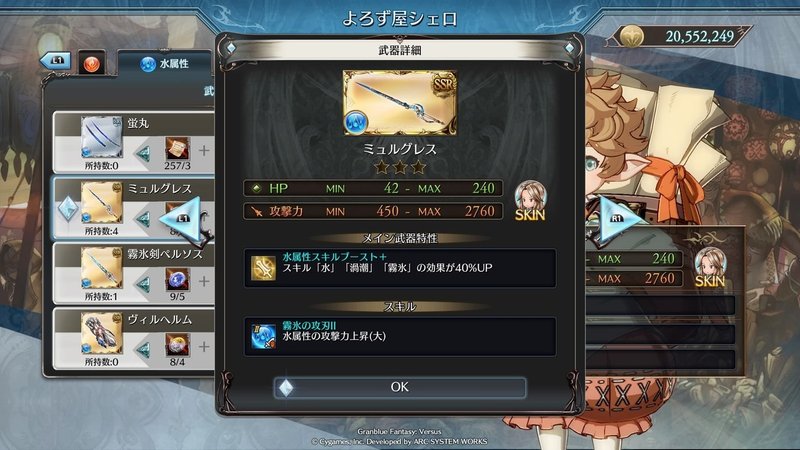The image size is (800, 450).
Task: Click the ミュルグレス SSR weapon image
Action: (399, 103)
